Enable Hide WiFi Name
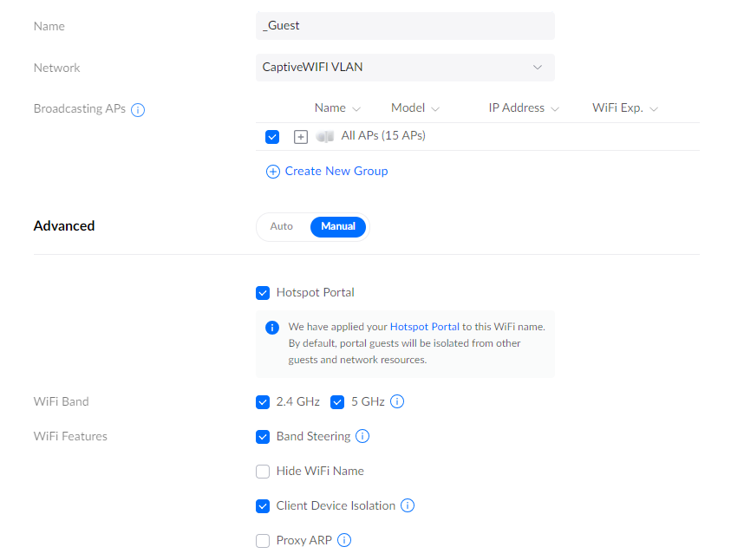731x560 pixels. tap(263, 472)
